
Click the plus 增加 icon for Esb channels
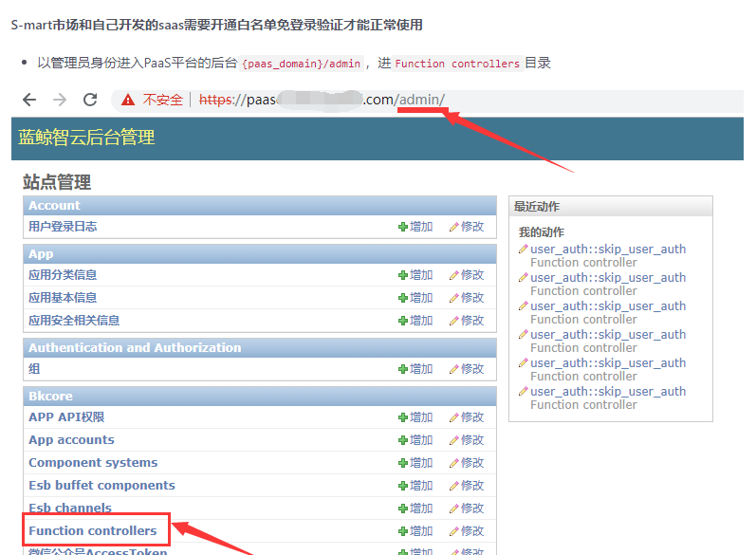click(403, 509)
